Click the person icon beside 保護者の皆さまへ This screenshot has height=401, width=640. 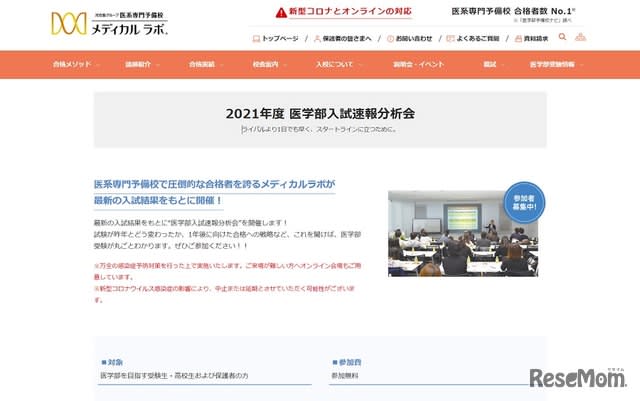(x=317, y=39)
